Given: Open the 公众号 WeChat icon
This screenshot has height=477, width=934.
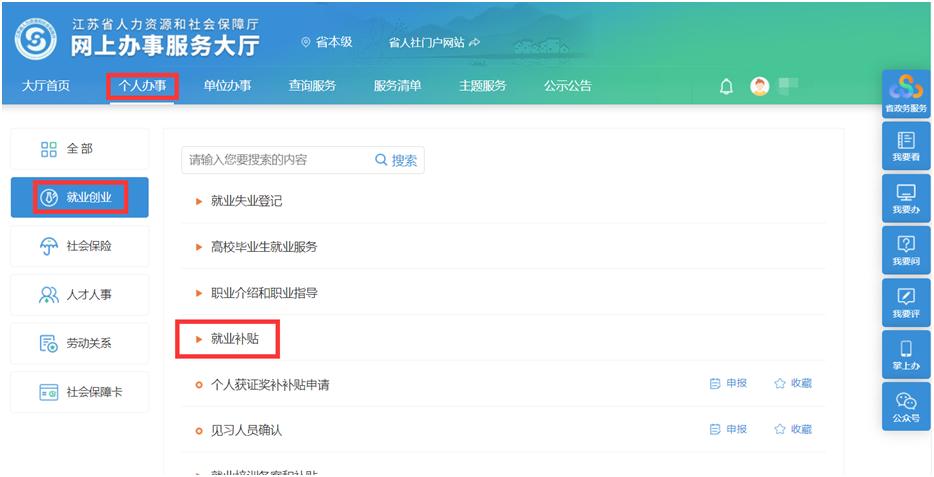Looking at the screenshot, I should [x=906, y=407].
